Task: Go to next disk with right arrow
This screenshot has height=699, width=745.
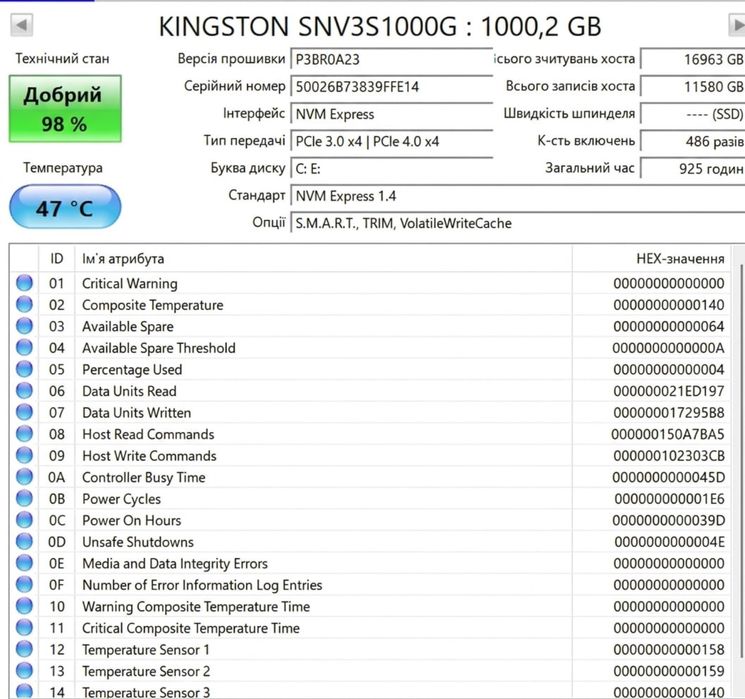Action: (x=736, y=25)
